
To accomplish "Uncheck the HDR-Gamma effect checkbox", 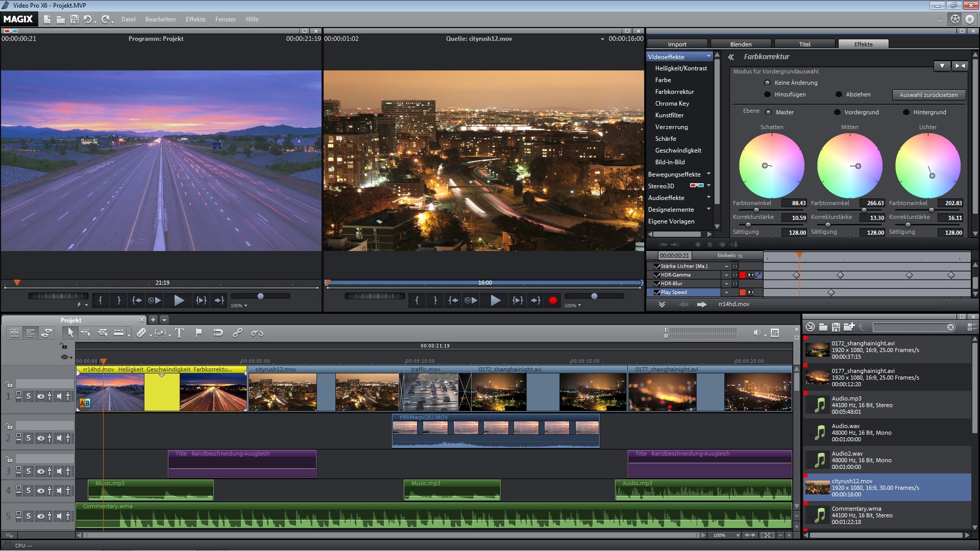I will point(657,275).
